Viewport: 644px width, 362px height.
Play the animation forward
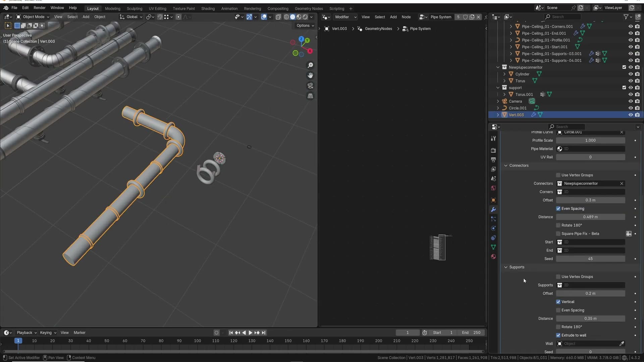point(250,333)
